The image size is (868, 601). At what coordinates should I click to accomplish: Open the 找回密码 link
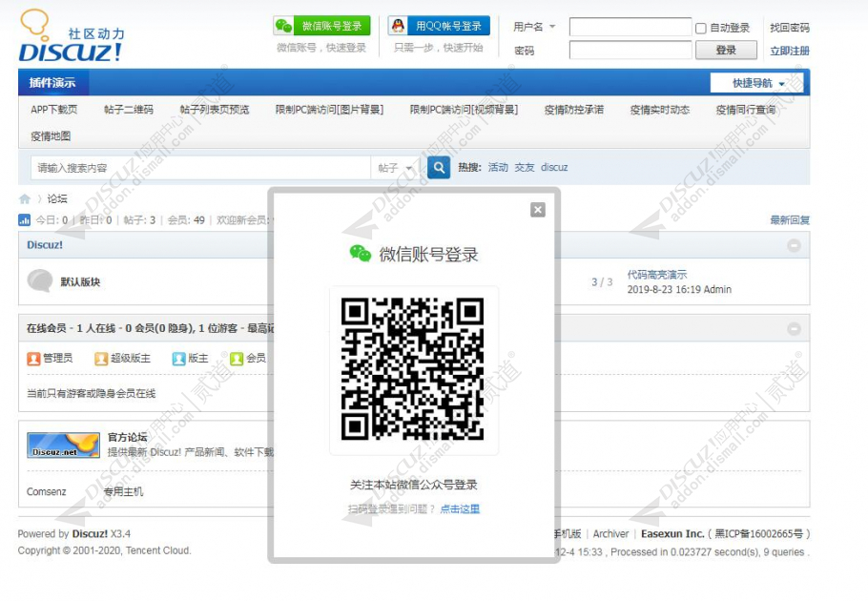[x=790, y=28]
